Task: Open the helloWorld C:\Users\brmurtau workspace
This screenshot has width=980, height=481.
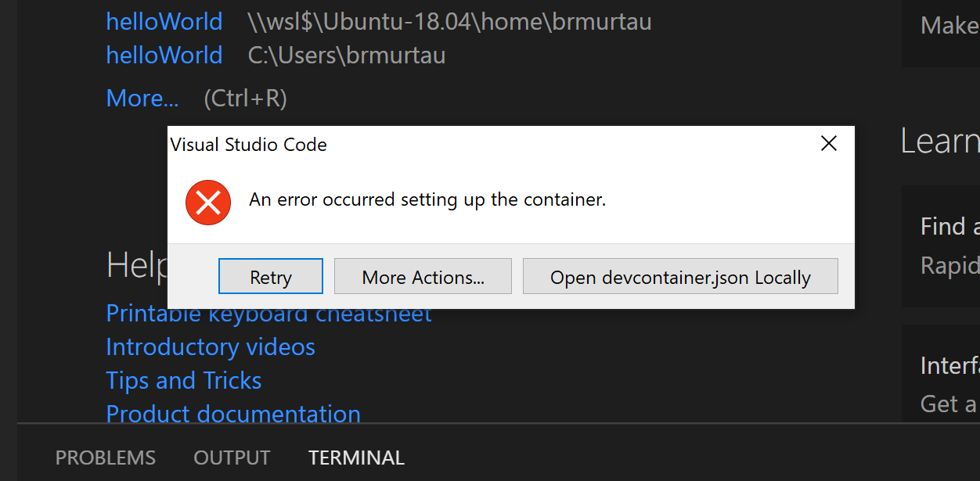Action: pyautogui.click(x=164, y=55)
